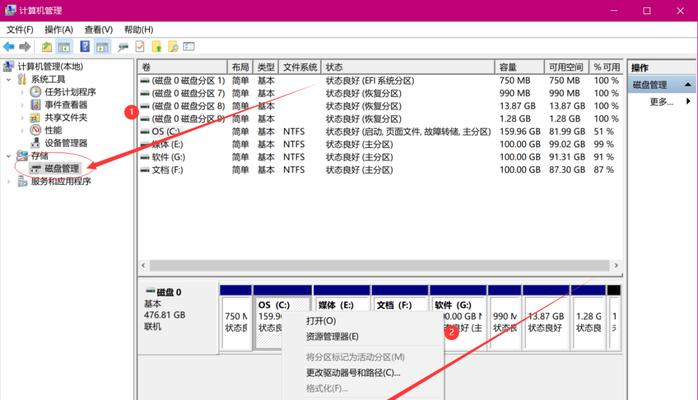Sort by the 可用空间 column header

(567, 67)
